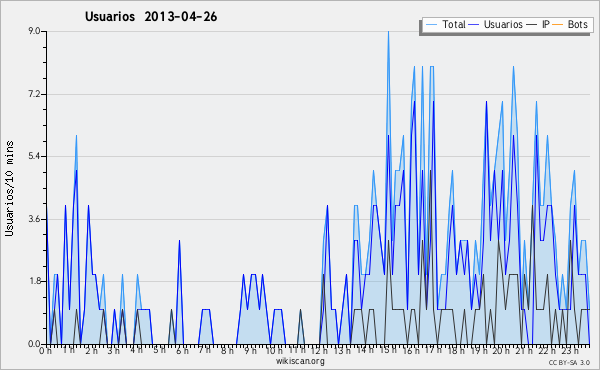The width and height of the screenshot is (600, 370).
Task: Click the y-axis value '7.2'
Action: coord(34,94)
